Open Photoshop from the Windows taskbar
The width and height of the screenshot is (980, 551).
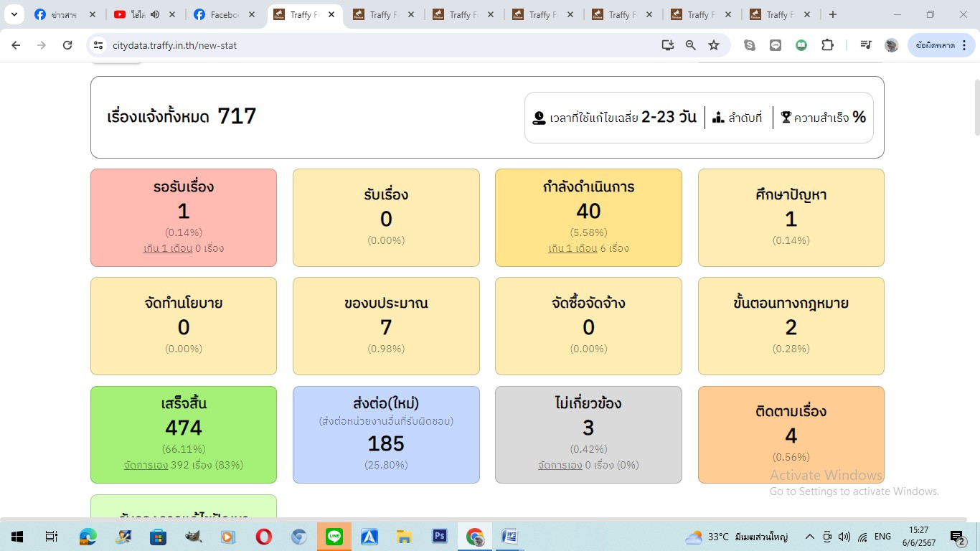(x=439, y=537)
